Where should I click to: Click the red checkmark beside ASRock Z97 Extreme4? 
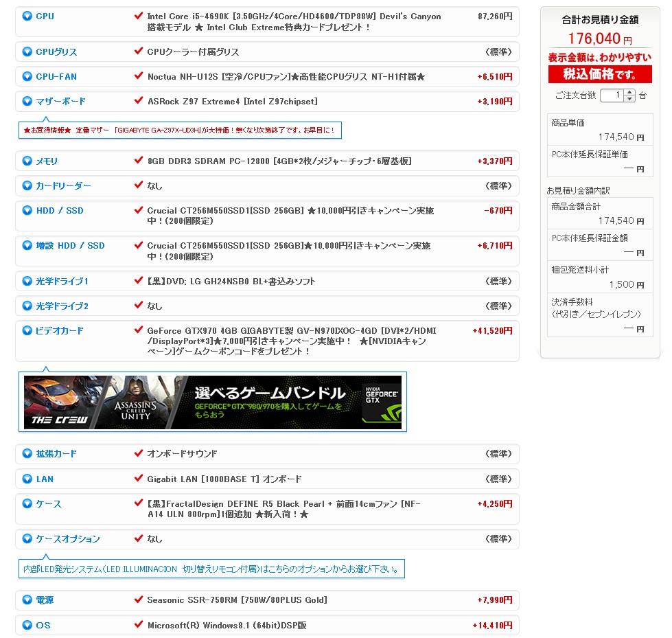click(139, 101)
